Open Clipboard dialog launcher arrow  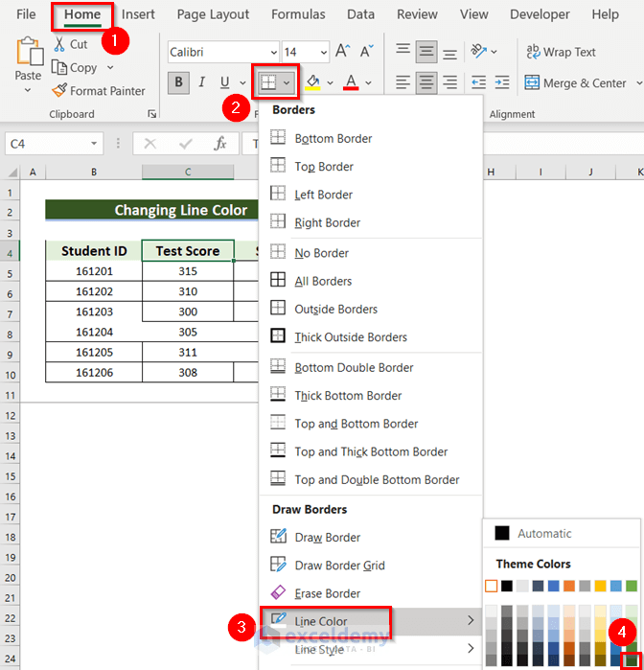click(x=151, y=114)
